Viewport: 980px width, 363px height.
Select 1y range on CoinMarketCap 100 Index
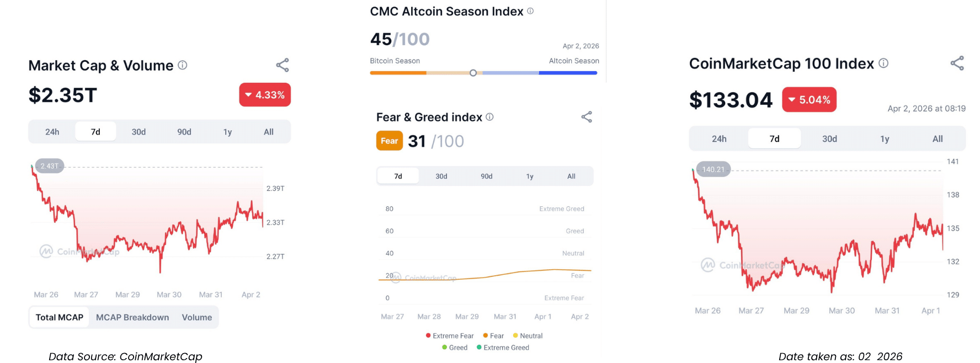(885, 139)
